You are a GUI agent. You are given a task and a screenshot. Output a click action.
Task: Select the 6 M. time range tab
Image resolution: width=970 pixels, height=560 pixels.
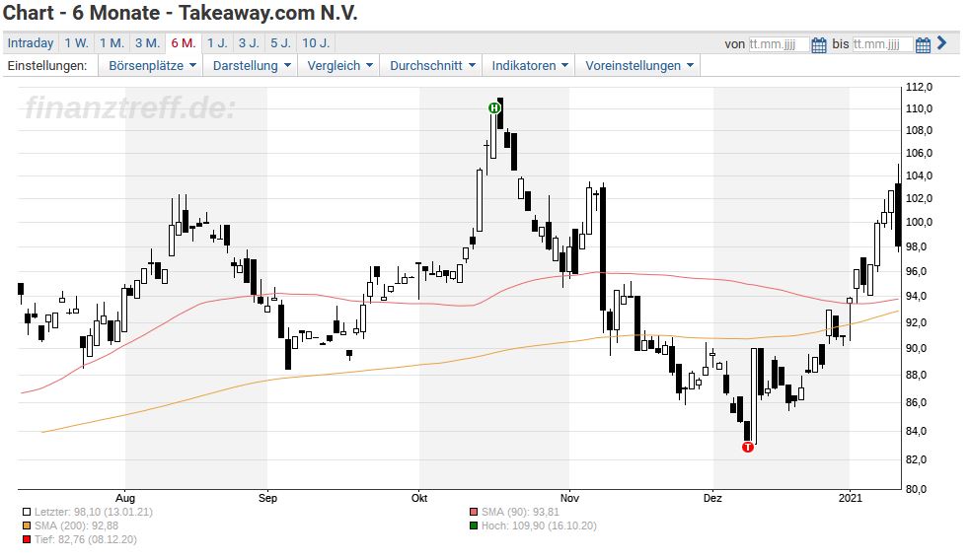click(x=184, y=43)
